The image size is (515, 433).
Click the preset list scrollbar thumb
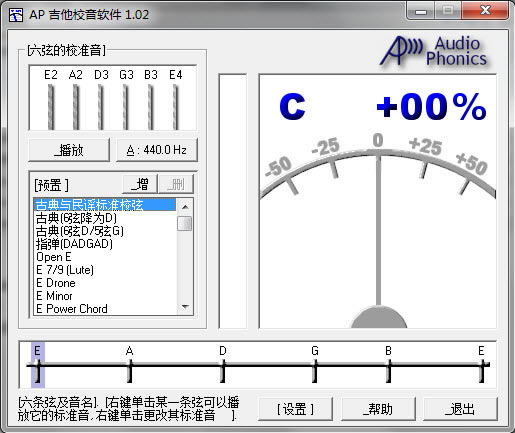coord(185,223)
